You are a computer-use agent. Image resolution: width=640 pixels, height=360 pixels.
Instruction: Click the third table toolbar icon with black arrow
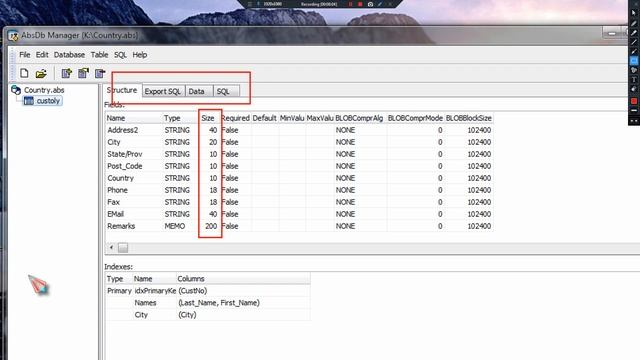coord(100,73)
